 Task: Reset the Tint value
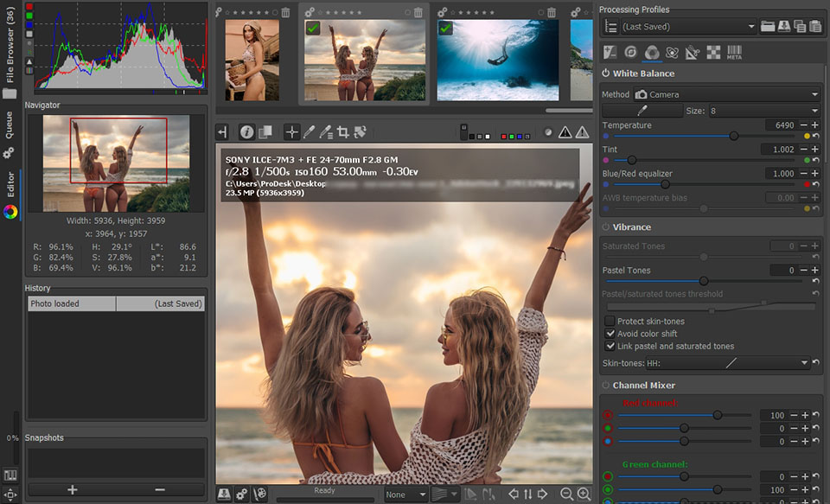tap(815, 160)
